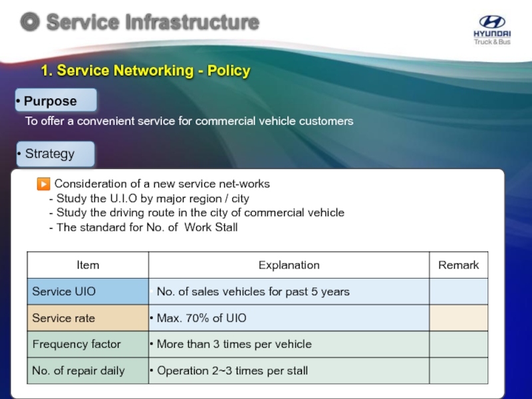The height and width of the screenshot is (399, 532).
Task: Select the 'Service UIO' cell
Action: point(88,291)
